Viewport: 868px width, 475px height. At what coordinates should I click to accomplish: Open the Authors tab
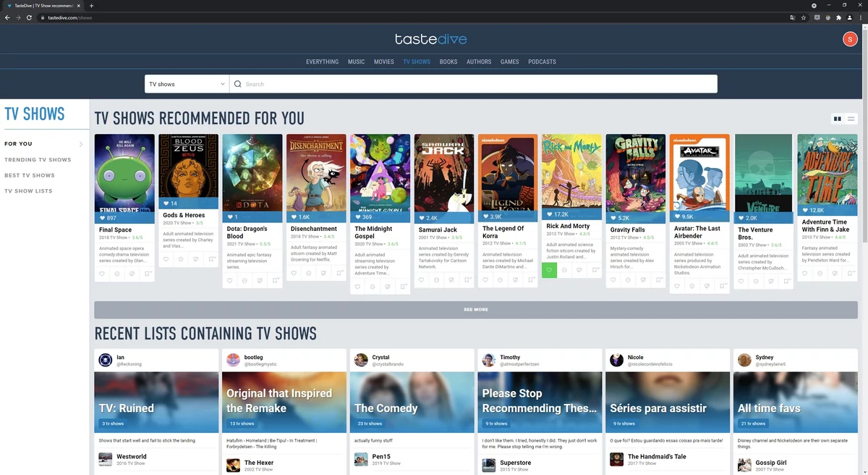coord(479,62)
